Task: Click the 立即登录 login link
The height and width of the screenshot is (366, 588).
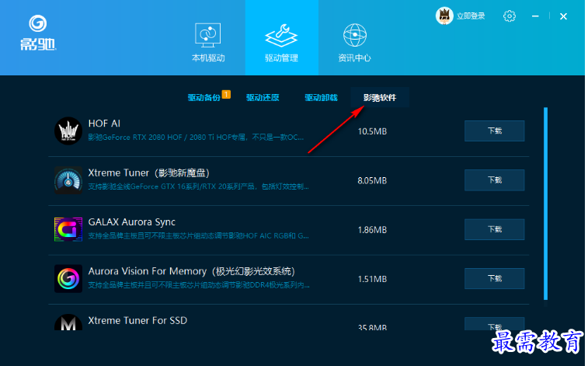Action: click(471, 16)
